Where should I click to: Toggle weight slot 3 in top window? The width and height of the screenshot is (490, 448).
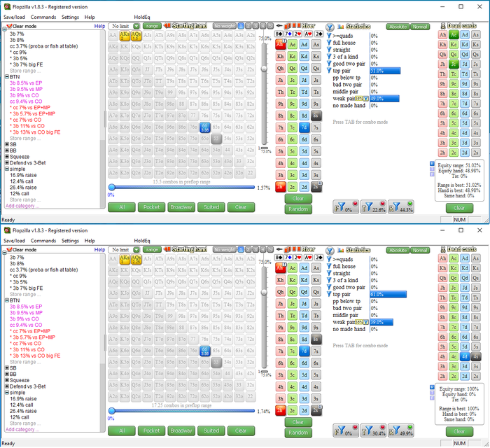(255, 26)
